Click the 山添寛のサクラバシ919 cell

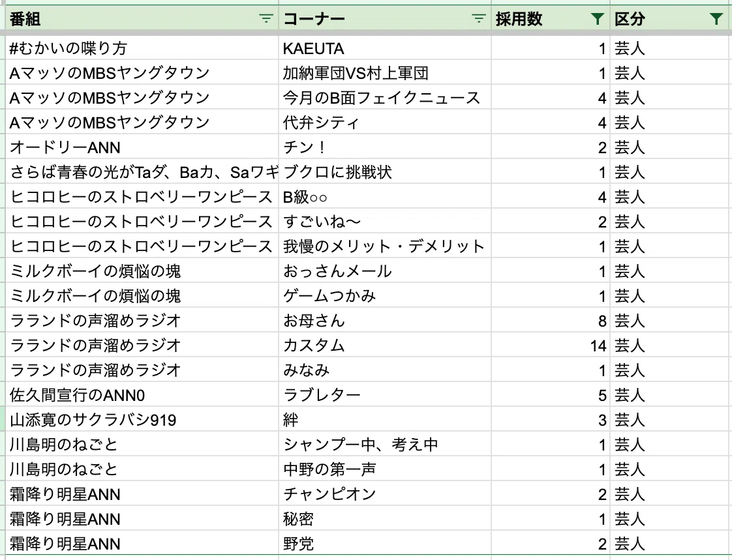pos(142,420)
